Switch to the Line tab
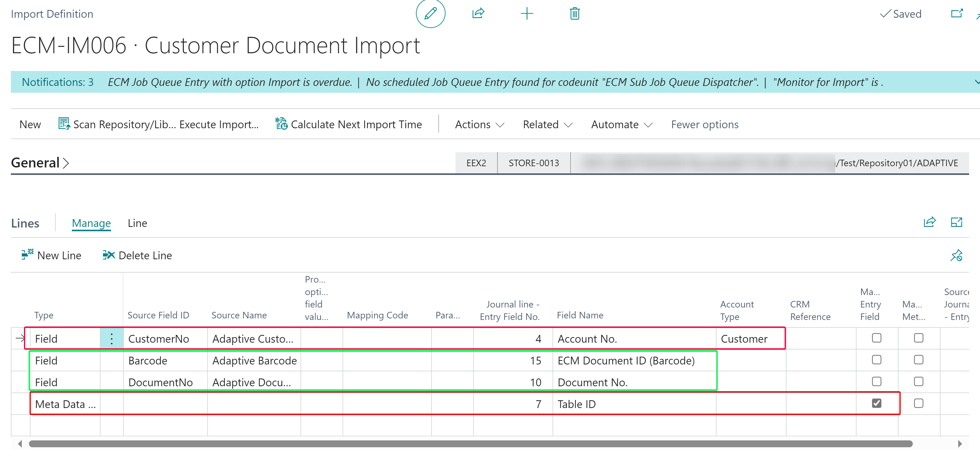 point(137,223)
